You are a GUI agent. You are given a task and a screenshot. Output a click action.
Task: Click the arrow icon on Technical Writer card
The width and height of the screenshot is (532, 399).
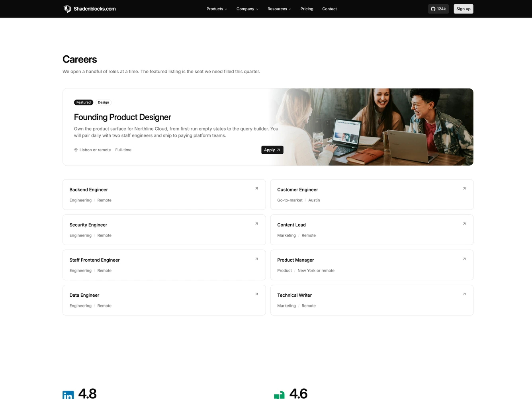(x=464, y=294)
